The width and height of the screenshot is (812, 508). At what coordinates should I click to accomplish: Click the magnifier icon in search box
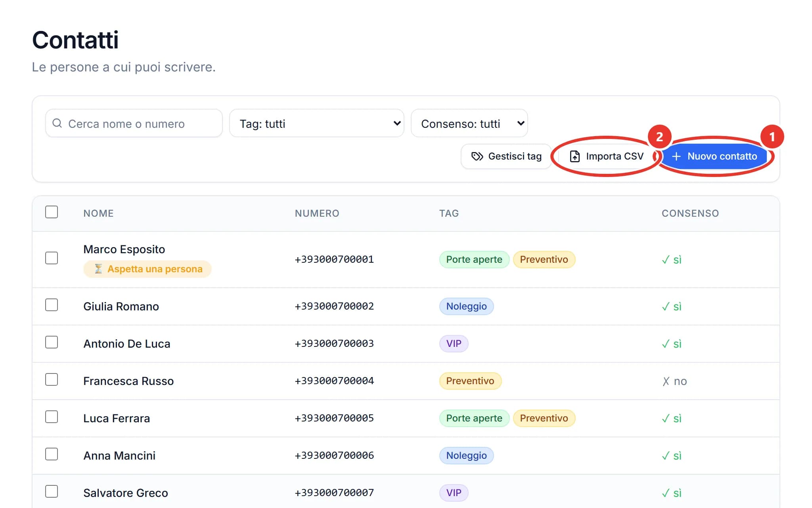57,123
